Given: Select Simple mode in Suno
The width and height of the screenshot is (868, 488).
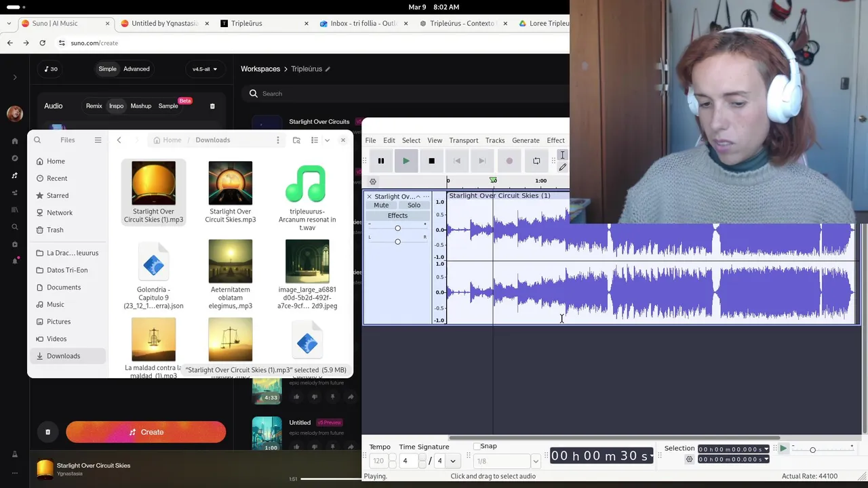Looking at the screenshot, I should click(107, 68).
